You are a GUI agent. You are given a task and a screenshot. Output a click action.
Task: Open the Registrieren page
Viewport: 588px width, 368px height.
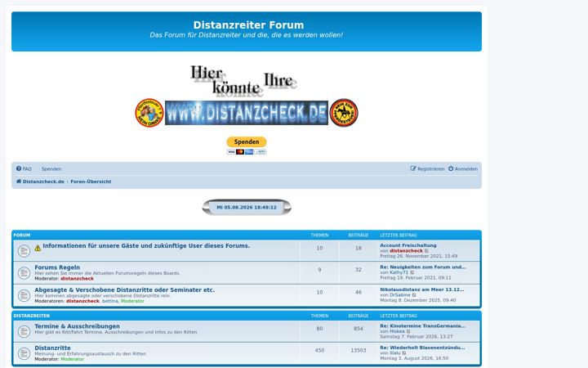(427, 169)
